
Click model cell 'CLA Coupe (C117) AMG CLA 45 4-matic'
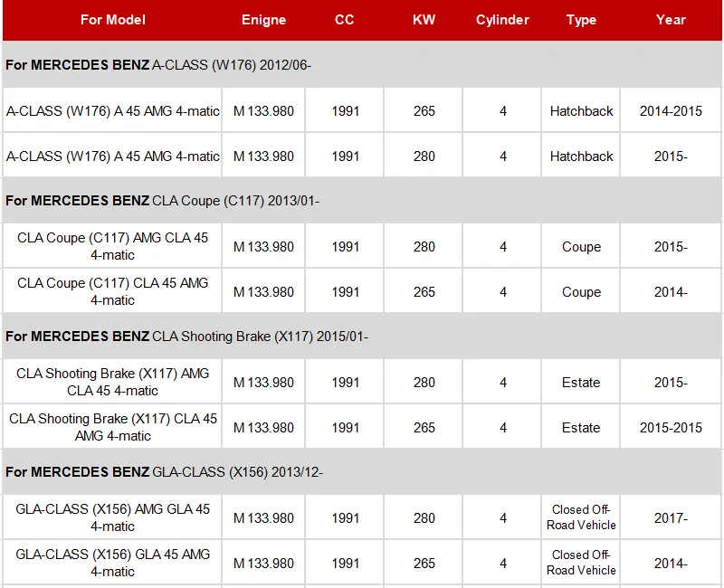pos(112,246)
